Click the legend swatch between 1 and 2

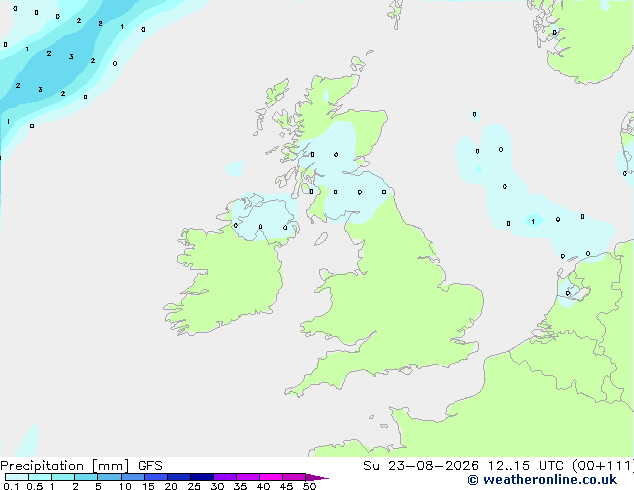click(x=63, y=477)
